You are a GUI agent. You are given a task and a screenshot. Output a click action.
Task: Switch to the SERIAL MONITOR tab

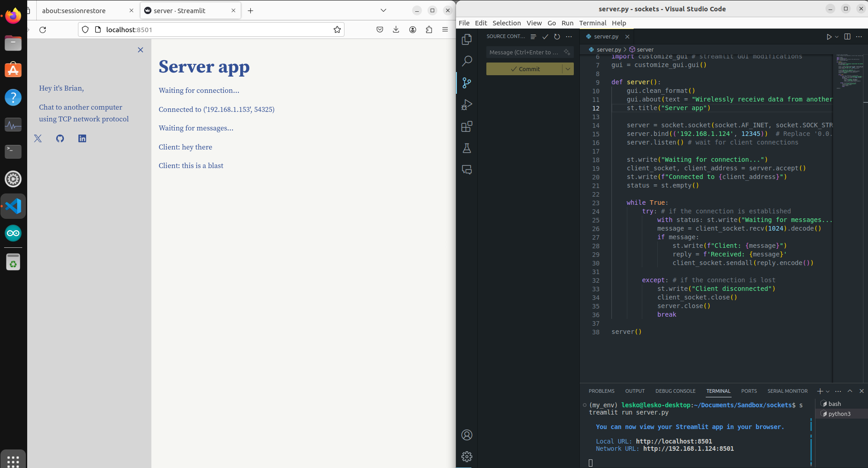(787, 391)
